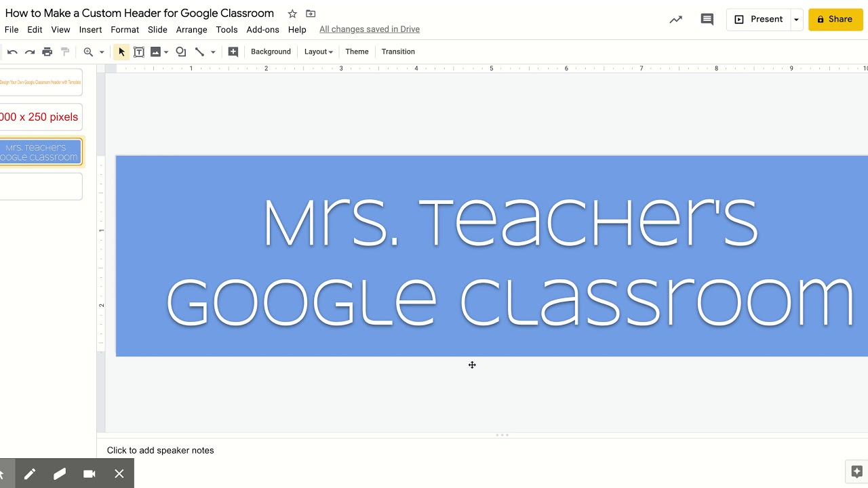The height and width of the screenshot is (488, 868).
Task: Open the zoom level dropdown arrow
Action: (x=102, y=52)
